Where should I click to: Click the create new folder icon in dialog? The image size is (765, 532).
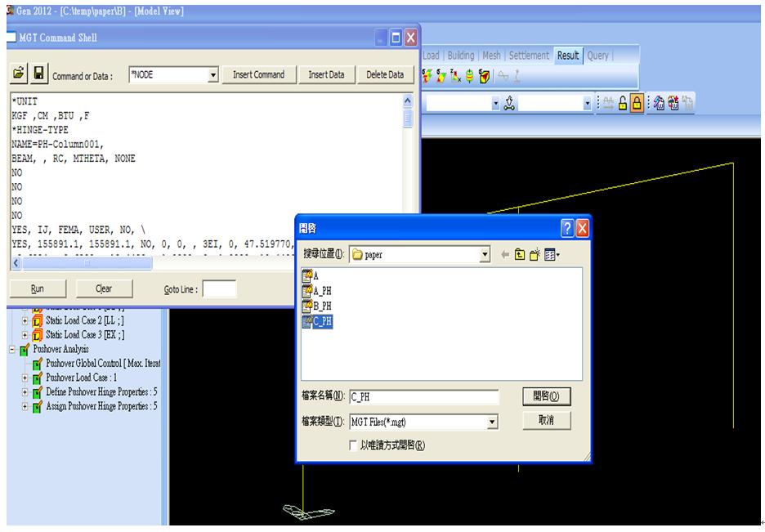click(x=535, y=254)
